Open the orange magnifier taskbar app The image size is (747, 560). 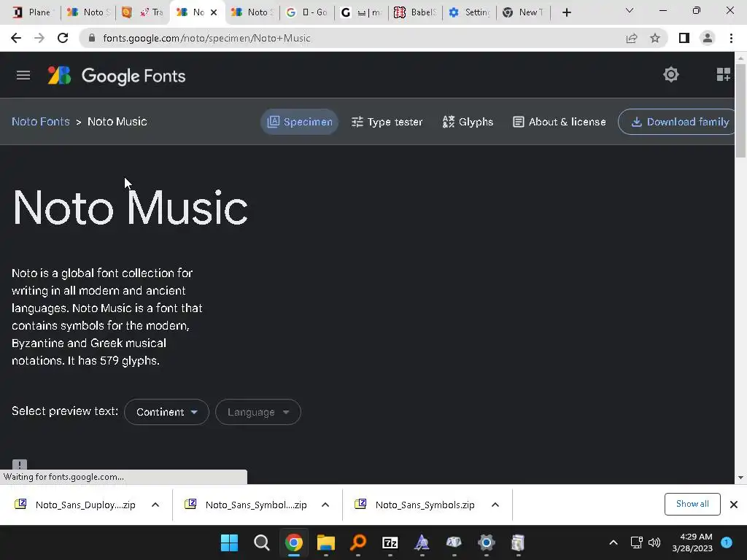coord(357,542)
